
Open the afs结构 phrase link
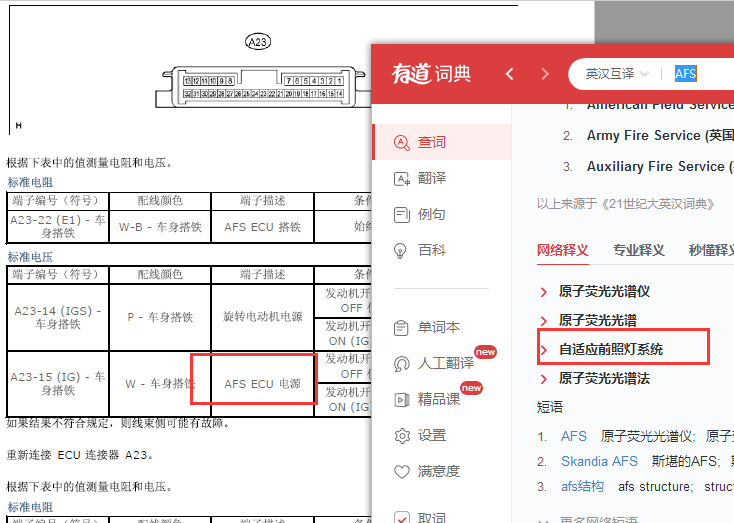click(582, 486)
